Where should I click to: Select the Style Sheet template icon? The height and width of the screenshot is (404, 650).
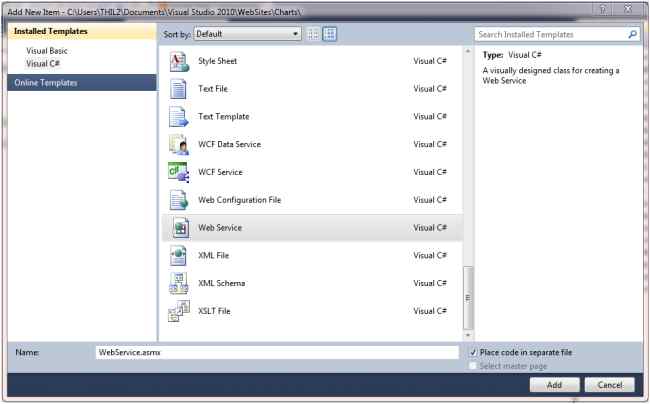tap(179, 61)
